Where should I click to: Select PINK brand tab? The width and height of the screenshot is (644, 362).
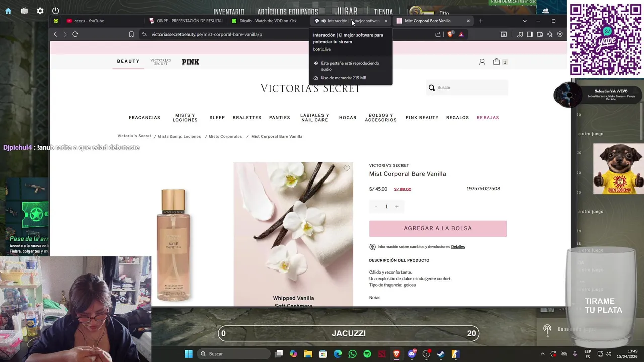tap(191, 62)
